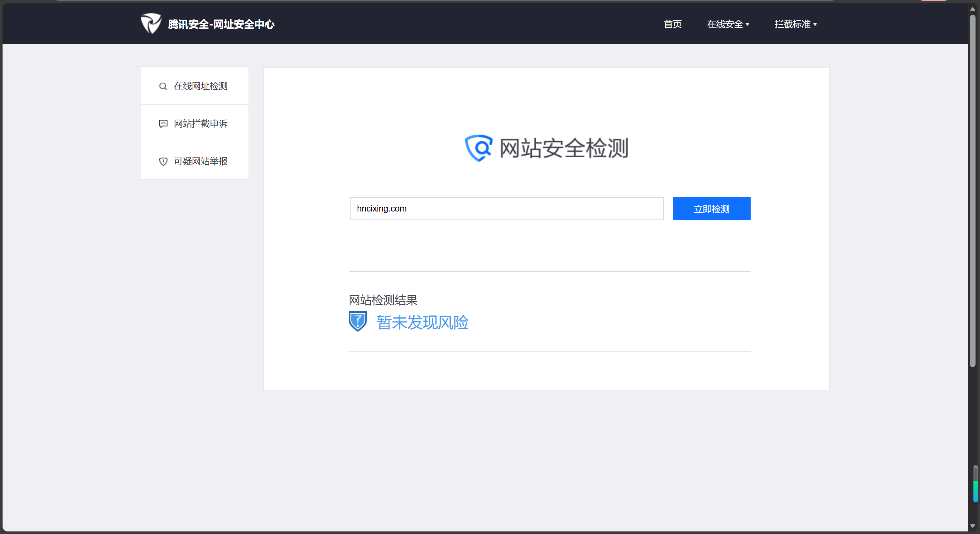Expand the 在线安全 dropdown menu
The width and height of the screenshot is (980, 534).
coord(727,24)
